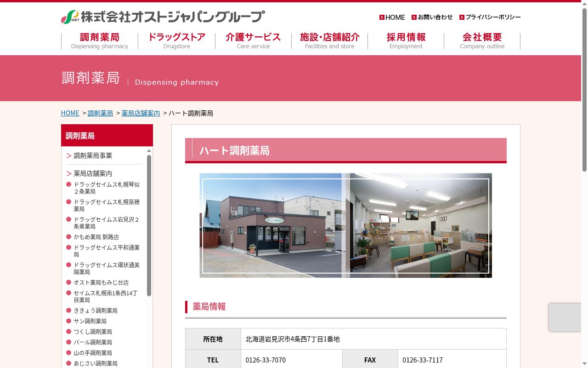Viewport: 588px width, 368px height.
Task: Open the HOME link in top header
Action: (392, 17)
